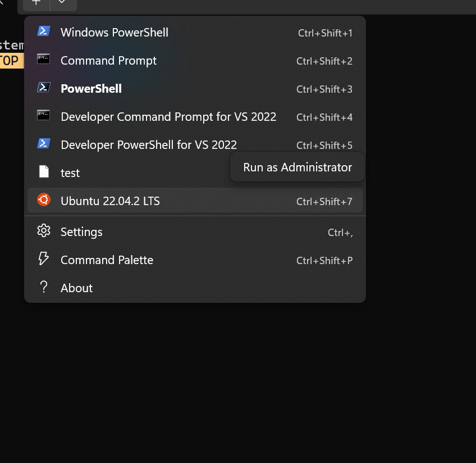Click the Command Palette lightning icon
Viewport: 476px width, 463px height.
44,259
